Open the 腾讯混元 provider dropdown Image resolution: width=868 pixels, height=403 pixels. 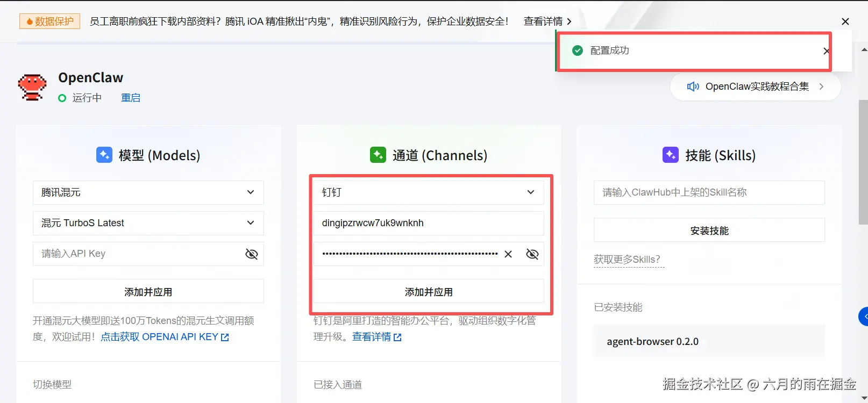click(x=148, y=192)
